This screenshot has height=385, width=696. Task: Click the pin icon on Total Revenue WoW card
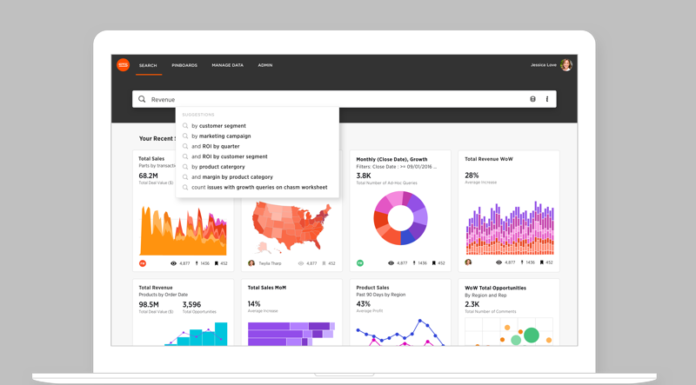pyautogui.click(x=522, y=262)
